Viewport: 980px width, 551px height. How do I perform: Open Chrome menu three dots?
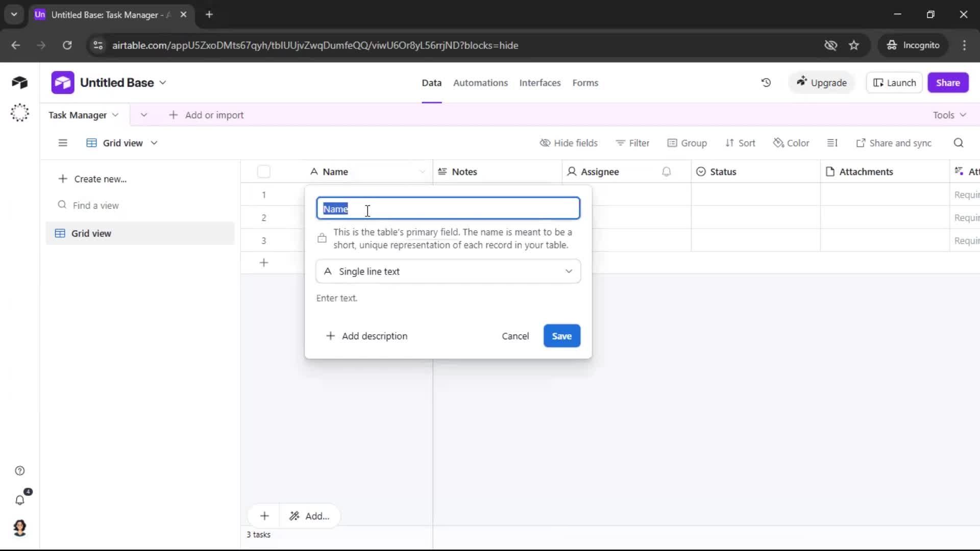(x=964, y=45)
